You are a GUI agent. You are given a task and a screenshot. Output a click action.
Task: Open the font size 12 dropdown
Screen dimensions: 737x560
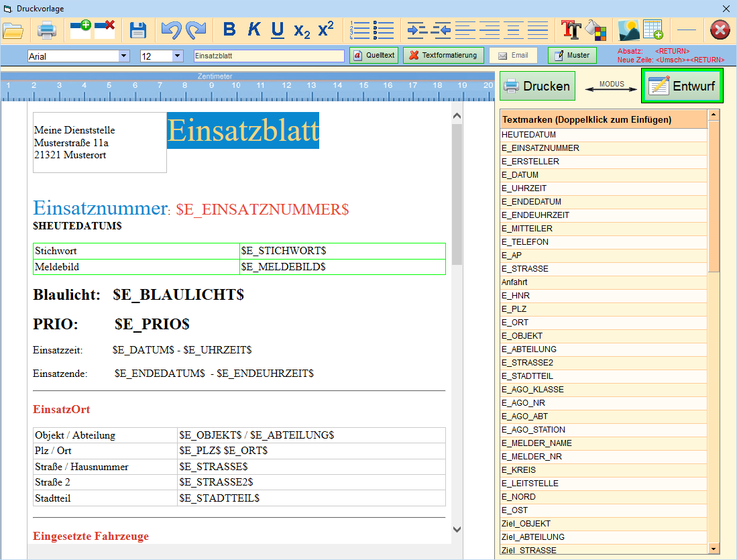tap(177, 56)
